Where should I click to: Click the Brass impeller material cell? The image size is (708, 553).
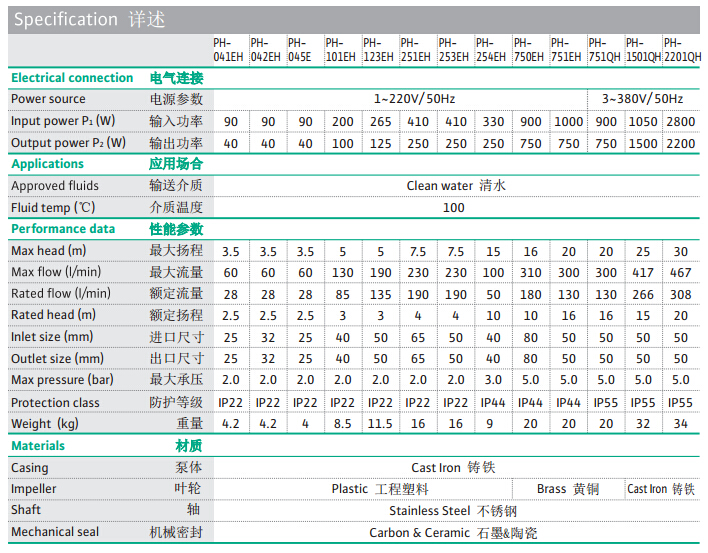click(567, 489)
